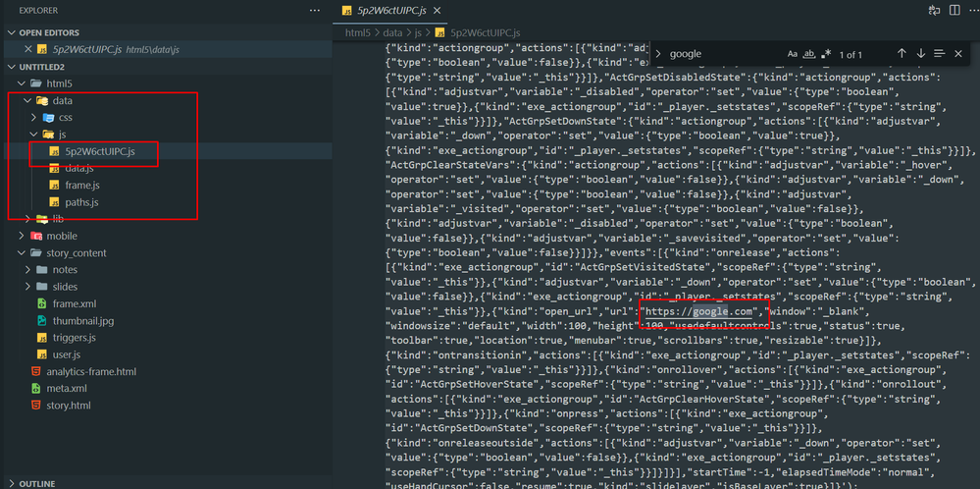Click the JS icon of user.js
980x489 pixels.
pyautogui.click(x=42, y=354)
